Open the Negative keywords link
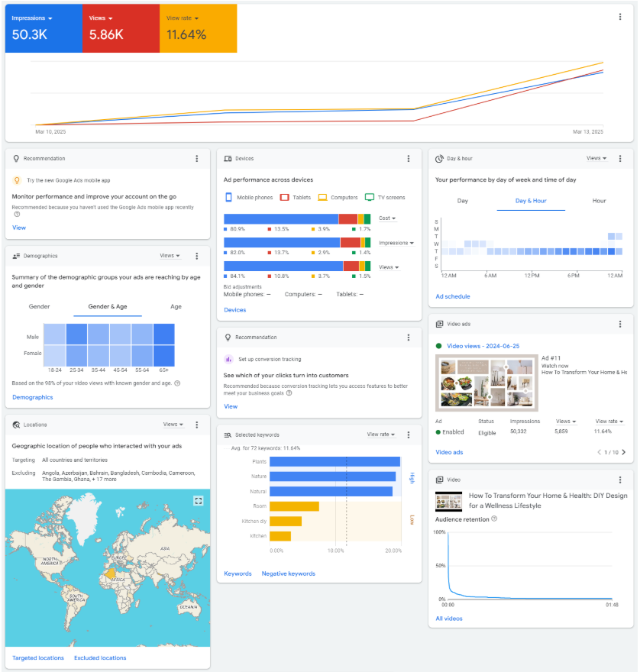640x672 pixels. point(288,573)
